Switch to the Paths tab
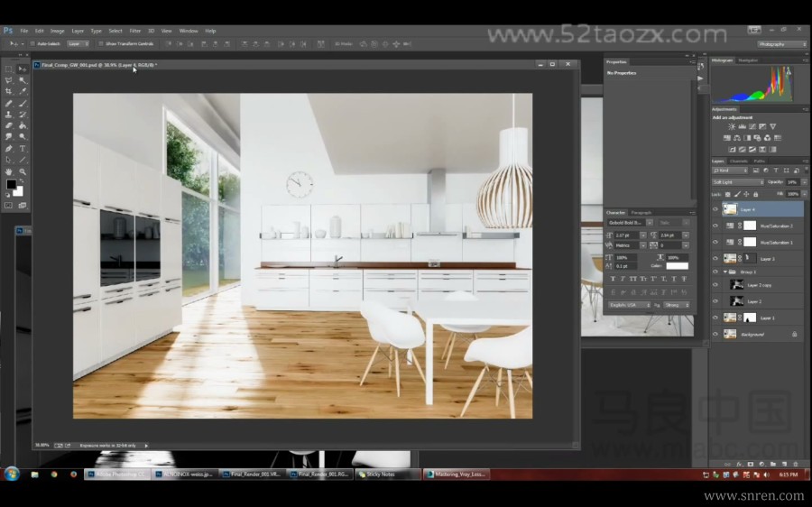 tap(759, 161)
